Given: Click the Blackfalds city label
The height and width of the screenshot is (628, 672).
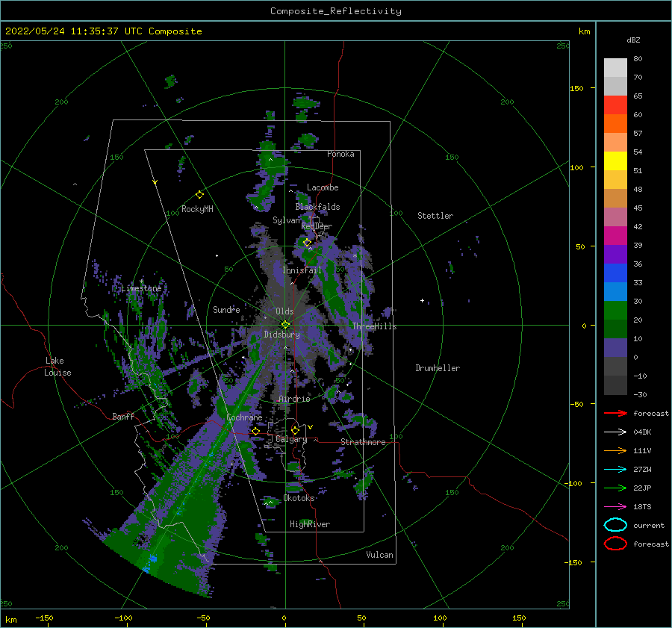Looking at the screenshot, I should tap(317, 207).
